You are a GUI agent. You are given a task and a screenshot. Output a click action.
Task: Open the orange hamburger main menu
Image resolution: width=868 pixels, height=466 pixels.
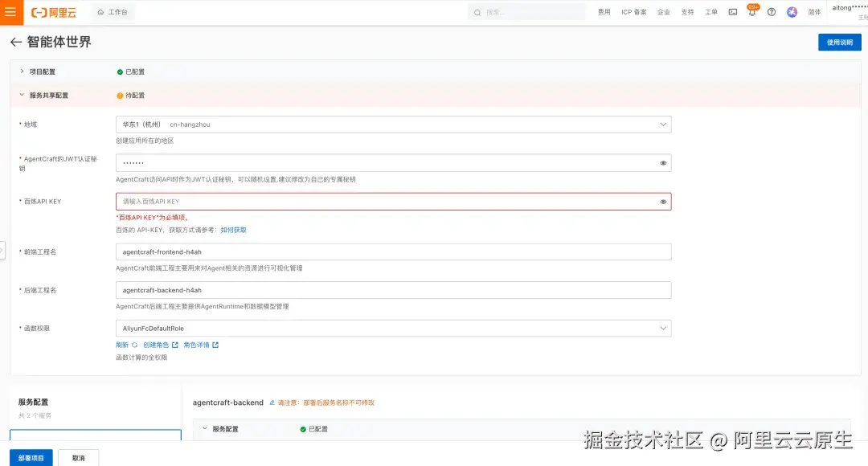[x=11, y=12]
